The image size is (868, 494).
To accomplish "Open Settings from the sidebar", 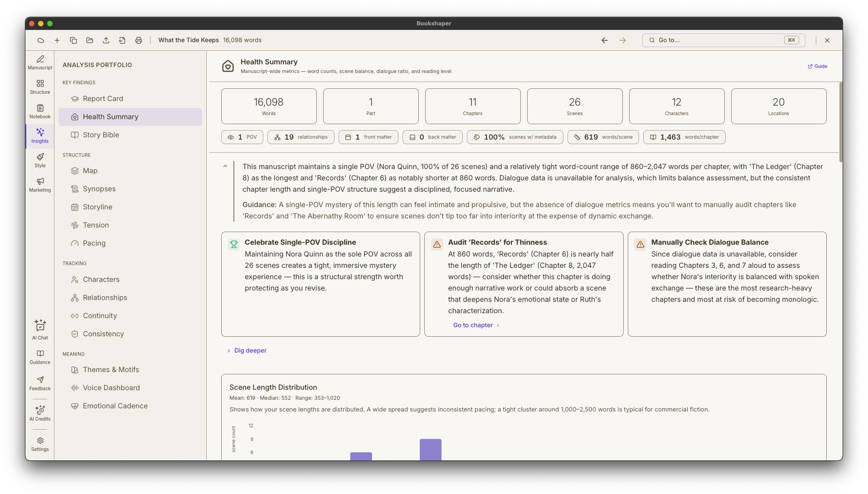I will pos(40,444).
